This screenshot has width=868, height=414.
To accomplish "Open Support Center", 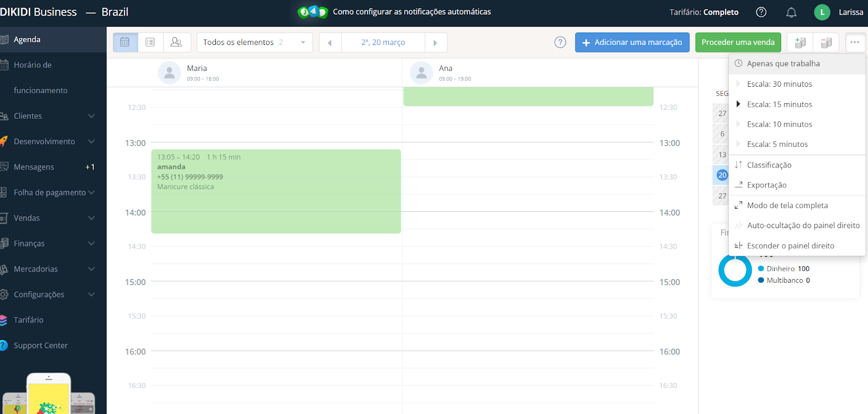I will (x=53, y=345).
